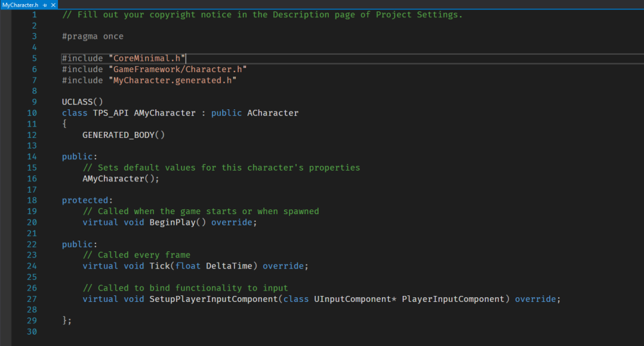Click the AMyCharacter(); constructor declaration
The image size is (644, 346).
(121, 179)
